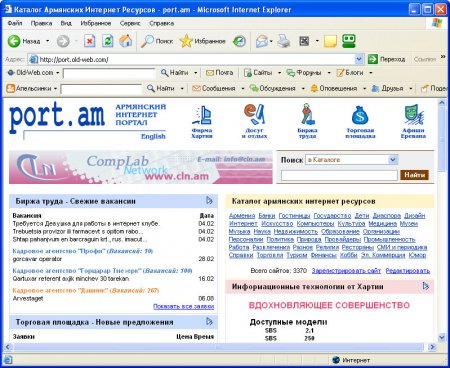This screenshot has height=368, width=450.
Task: Open the Недвижимость catalog link
Action: tap(296, 231)
